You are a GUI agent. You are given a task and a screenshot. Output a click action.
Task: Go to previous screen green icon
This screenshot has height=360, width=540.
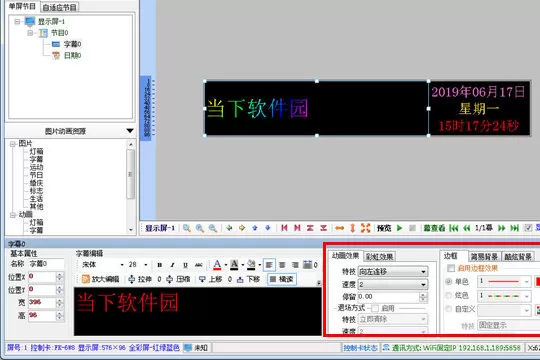[467, 228]
